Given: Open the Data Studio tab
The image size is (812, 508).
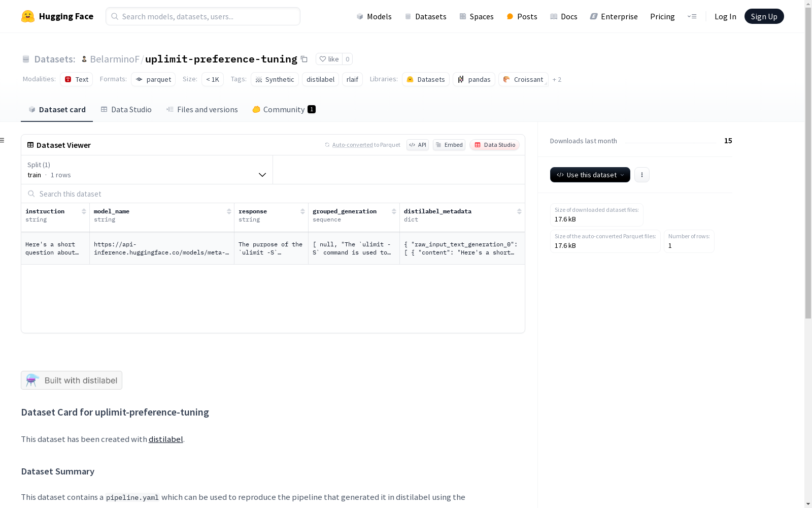Looking at the screenshot, I should (126, 110).
